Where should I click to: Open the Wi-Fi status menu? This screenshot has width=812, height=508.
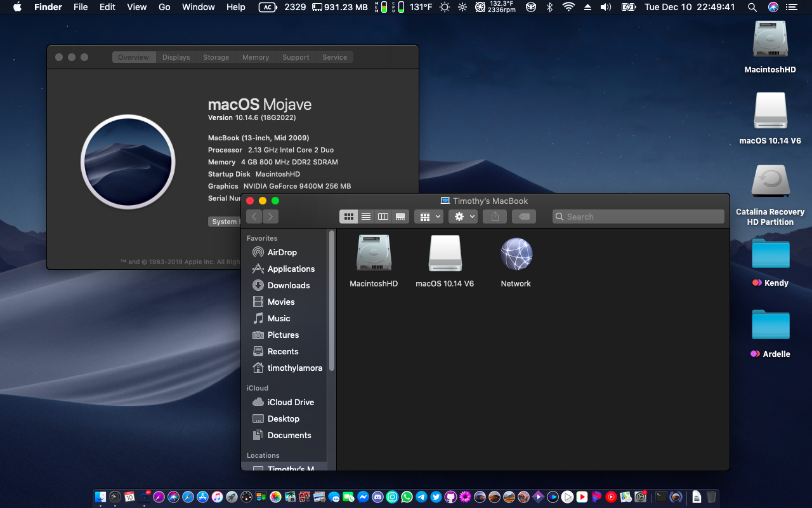[568, 7]
